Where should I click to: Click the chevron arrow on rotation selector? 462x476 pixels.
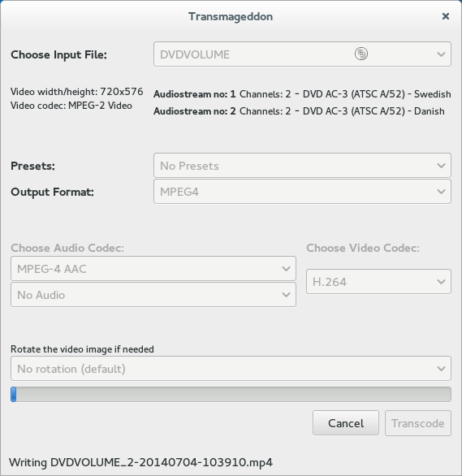coord(441,369)
